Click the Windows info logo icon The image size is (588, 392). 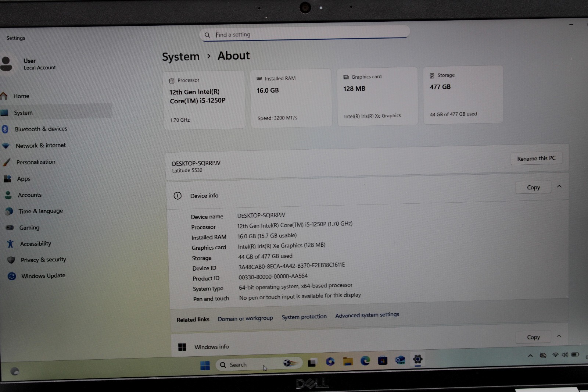[x=182, y=347]
